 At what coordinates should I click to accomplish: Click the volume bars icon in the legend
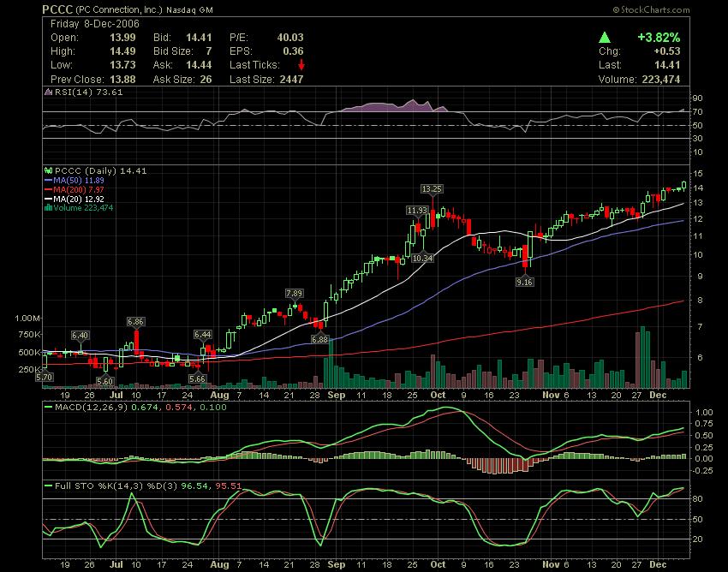click(x=48, y=208)
